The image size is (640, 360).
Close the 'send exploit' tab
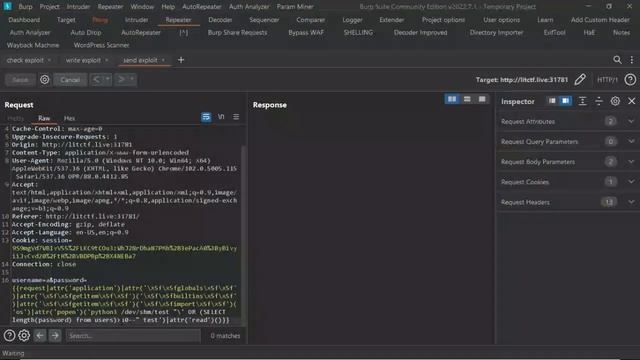click(163, 60)
